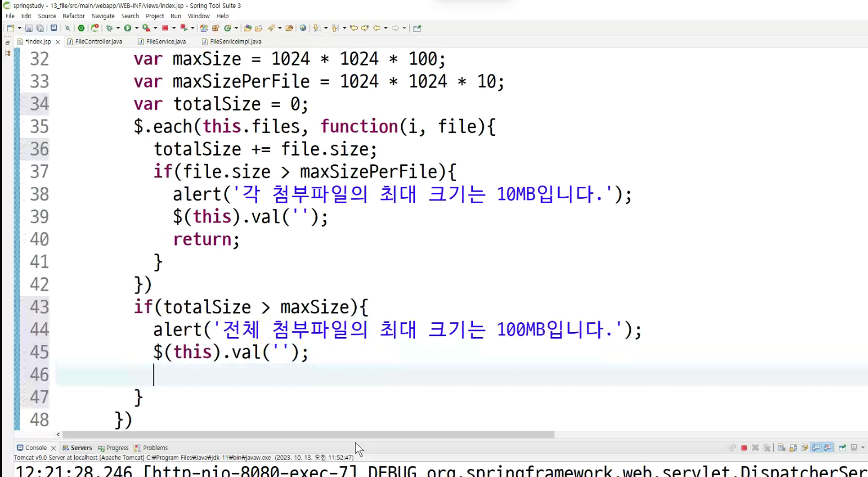Open the Project menu
Screen dimensions: 868x477
tap(155, 16)
